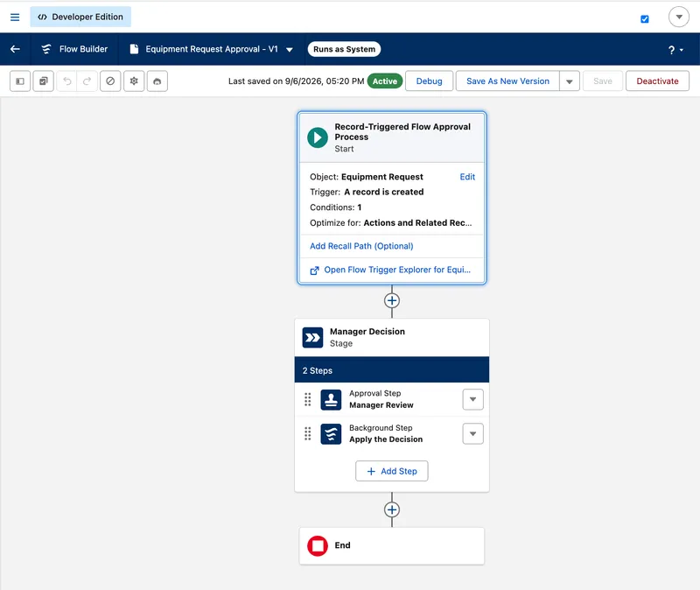This screenshot has width=700, height=590.
Task: Click the Manager Decision stage icon
Action: pyautogui.click(x=312, y=338)
